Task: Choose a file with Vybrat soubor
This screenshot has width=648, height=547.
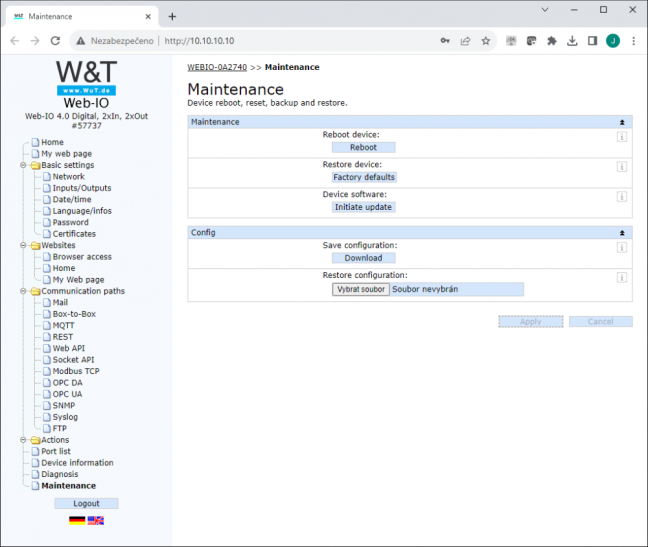Action: click(361, 289)
